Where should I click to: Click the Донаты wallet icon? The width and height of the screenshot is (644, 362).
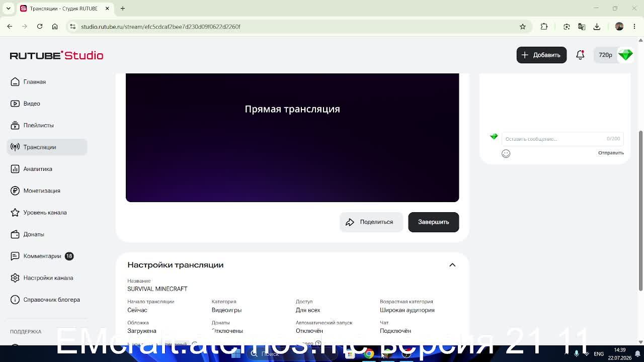15,234
